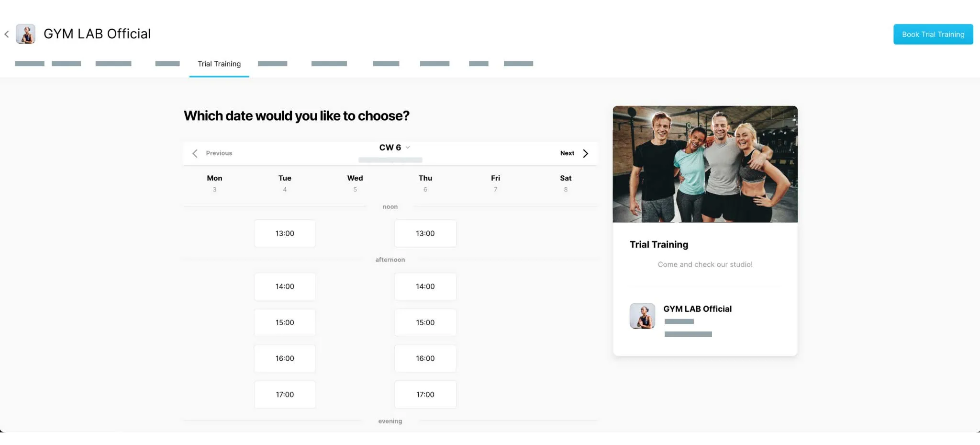Click the Sat 8 day header
Viewport: 980px width, 445px height.
click(x=566, y=183)
